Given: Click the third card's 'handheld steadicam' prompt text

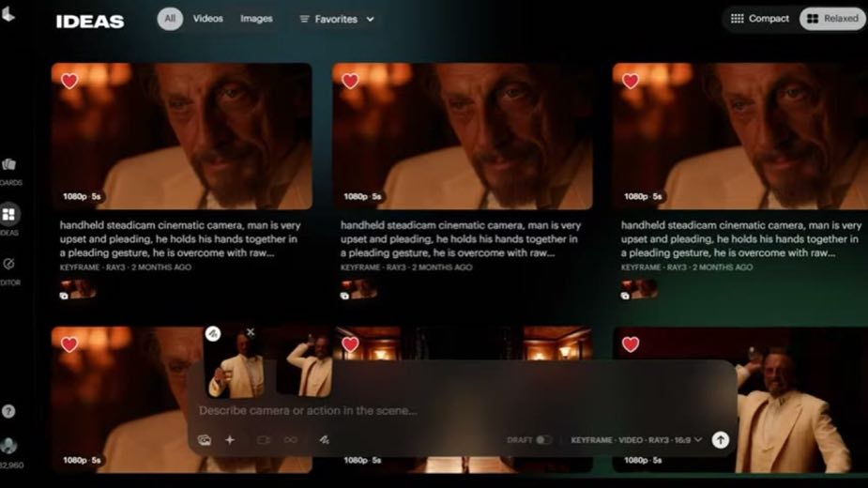Looking at the screenshot, I should click(x=741, y=239).
